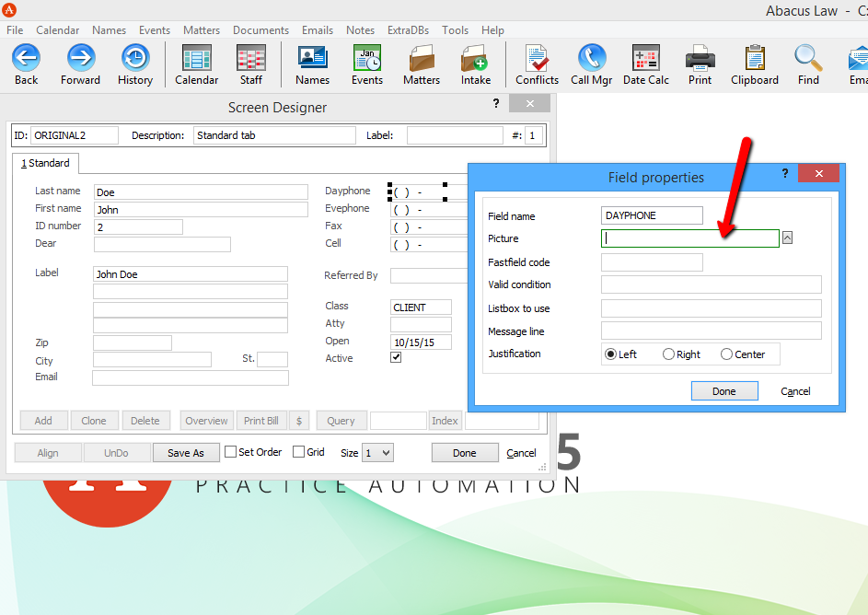Viewport: 868px width, 615px height.
Task: Expand the Picture field arrow button
Action: click(x=787, y=238)
